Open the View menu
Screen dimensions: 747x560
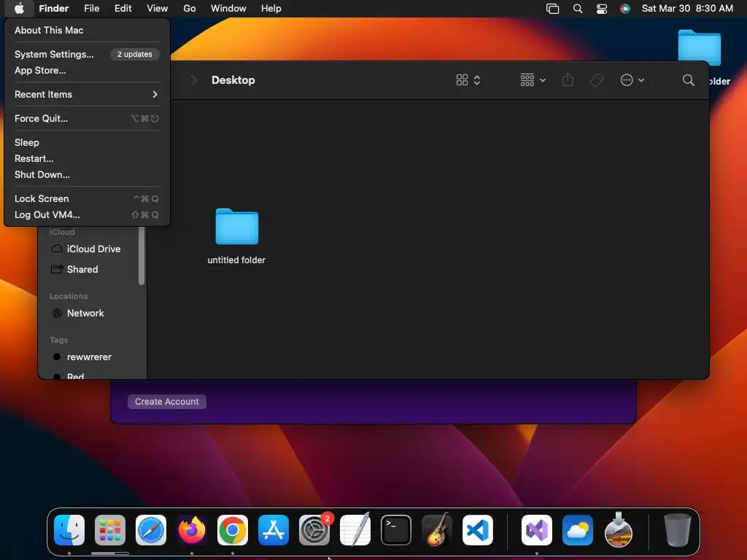(x=158, y=9)
